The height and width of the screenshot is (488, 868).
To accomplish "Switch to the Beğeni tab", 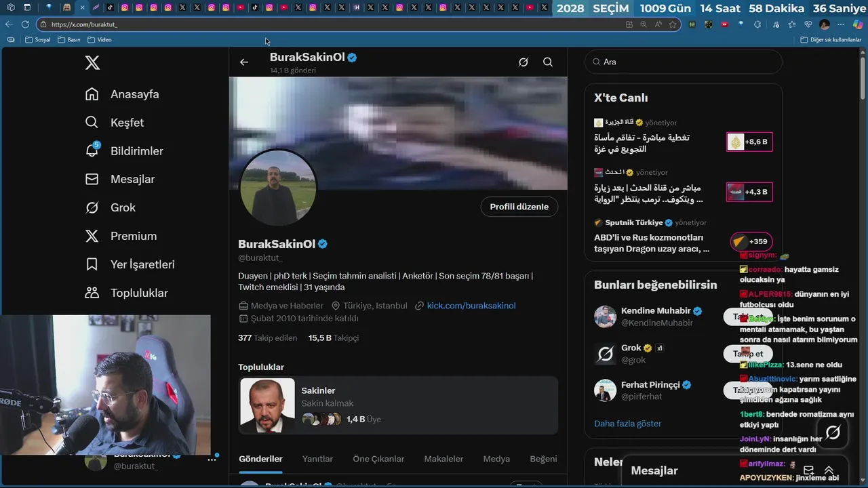I will pyautogui.click(x=543, y=459).
